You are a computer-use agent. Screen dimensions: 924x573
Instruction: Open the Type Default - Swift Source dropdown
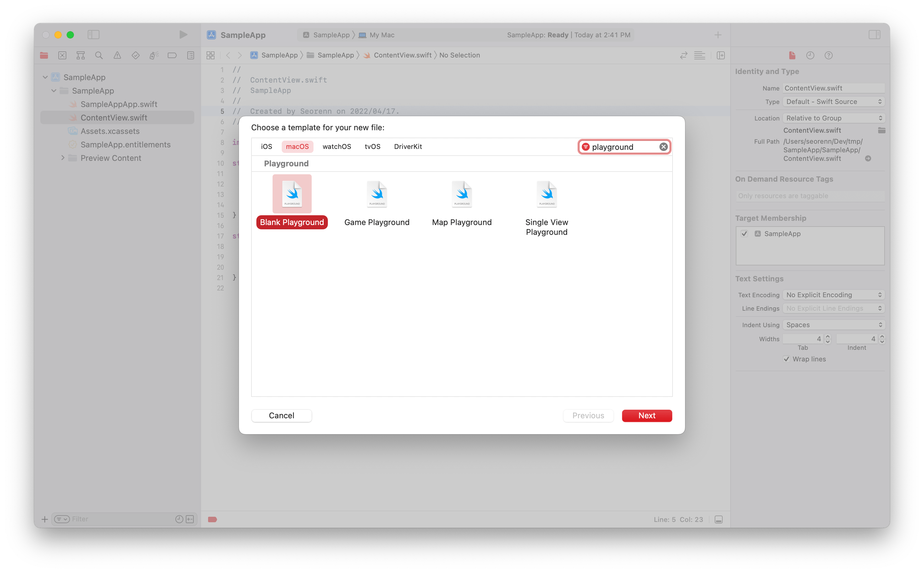click(x=834, y=102)
